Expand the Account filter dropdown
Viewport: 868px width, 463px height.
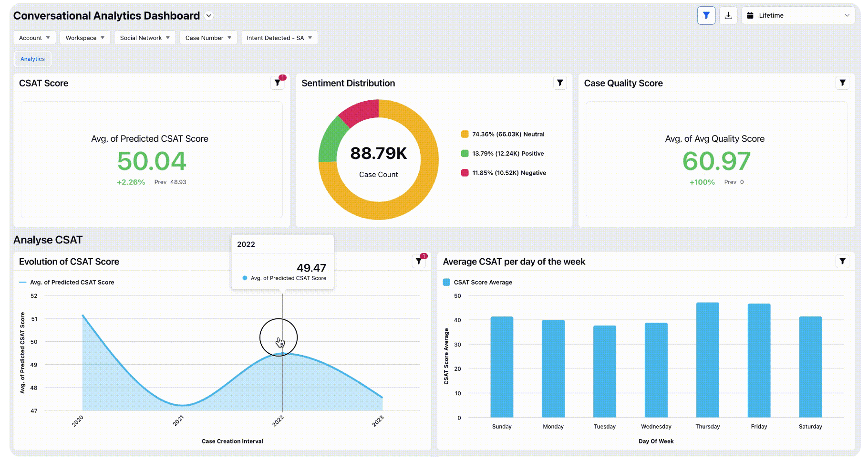pos(34,38)
